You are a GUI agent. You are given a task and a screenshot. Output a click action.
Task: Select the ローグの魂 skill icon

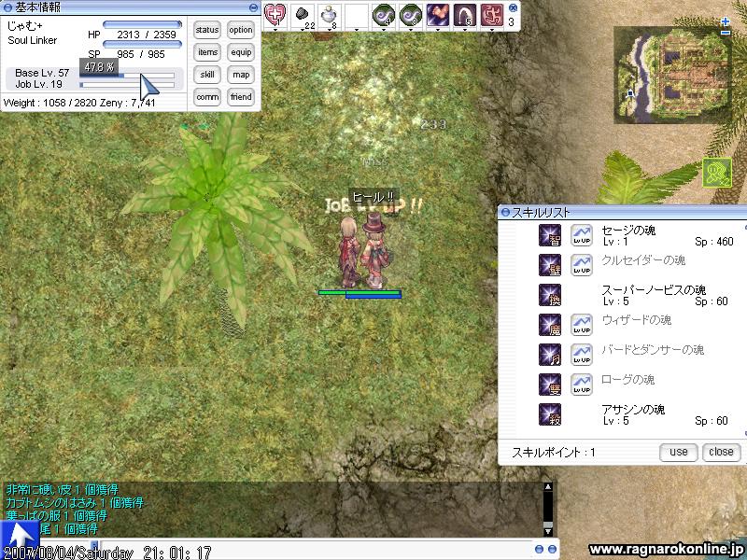[550, 385]
